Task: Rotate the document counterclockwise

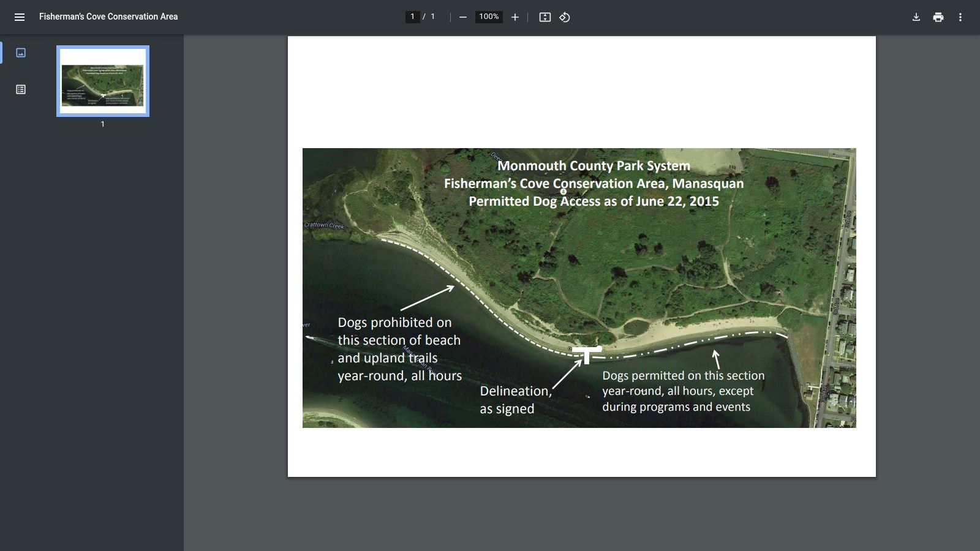Action: pos(565,17)
